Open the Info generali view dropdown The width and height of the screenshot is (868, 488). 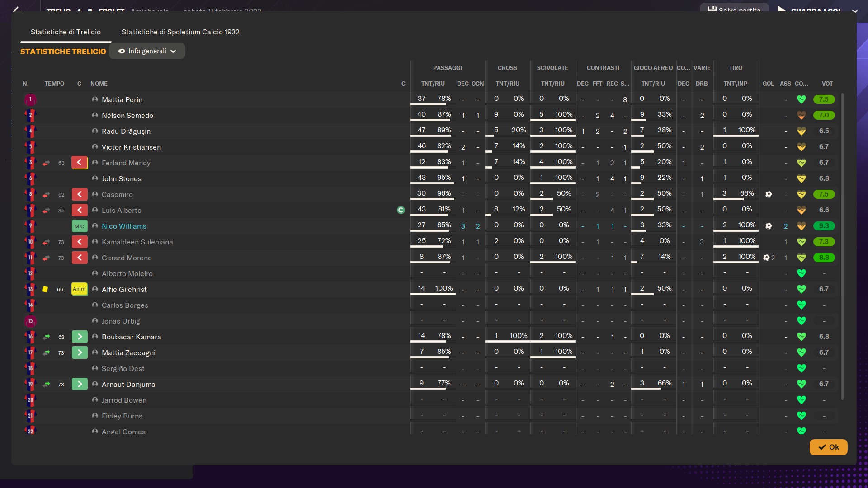click(147, 51)
